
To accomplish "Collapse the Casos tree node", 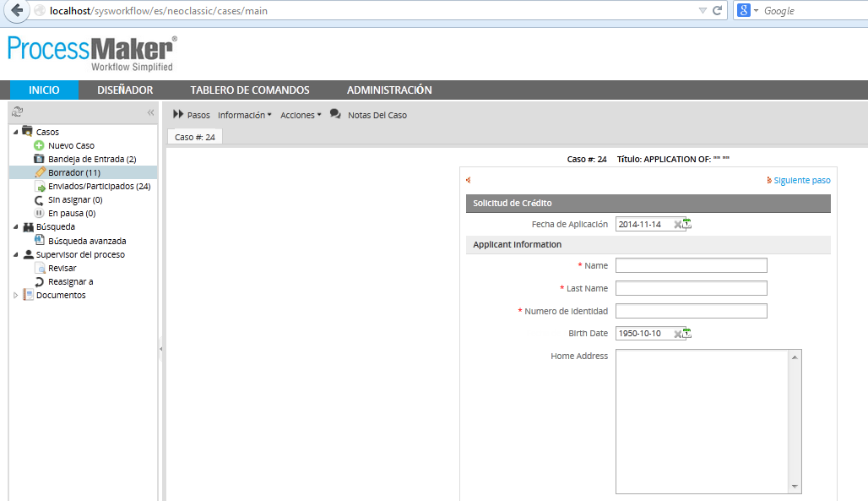I will click(x=15, y=132).
